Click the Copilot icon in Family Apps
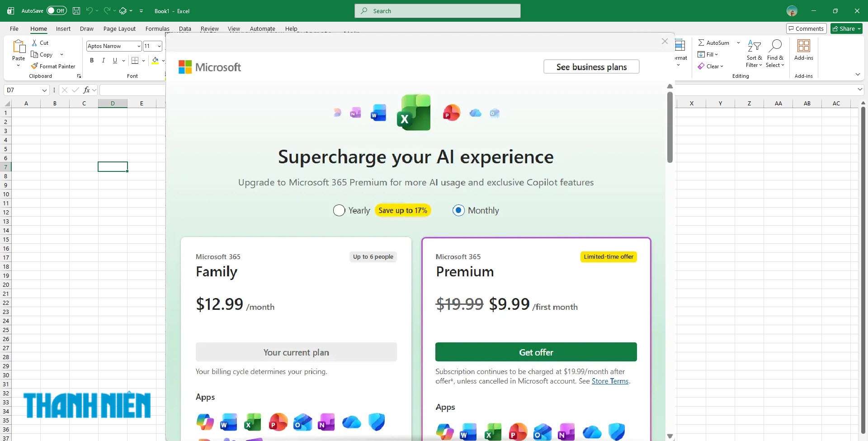 point(205,422)
